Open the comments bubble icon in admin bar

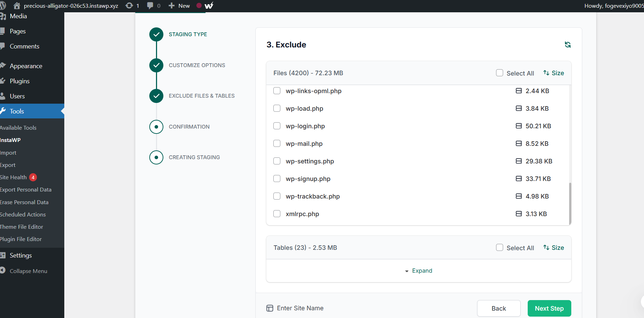point(150,6)
